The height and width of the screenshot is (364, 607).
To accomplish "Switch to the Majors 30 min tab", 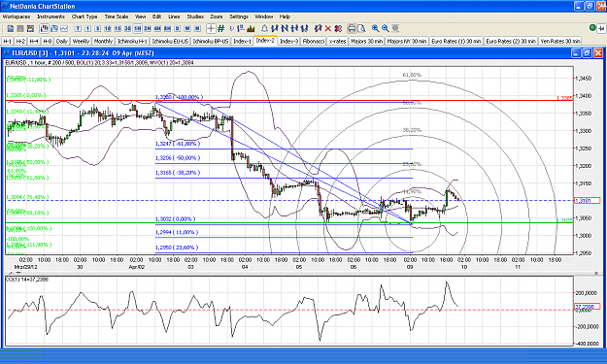I will (366, 41).
